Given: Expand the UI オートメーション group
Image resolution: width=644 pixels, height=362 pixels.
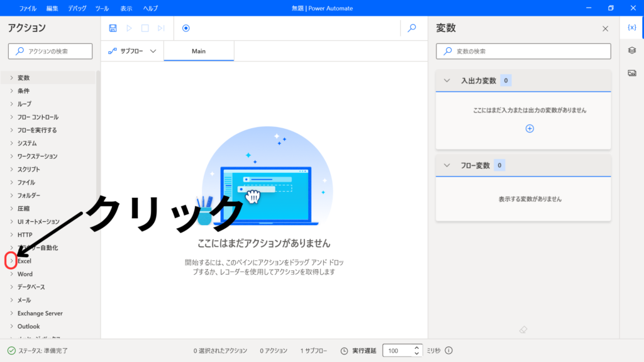Looking at the screenshot, I should tap(11, 222).
